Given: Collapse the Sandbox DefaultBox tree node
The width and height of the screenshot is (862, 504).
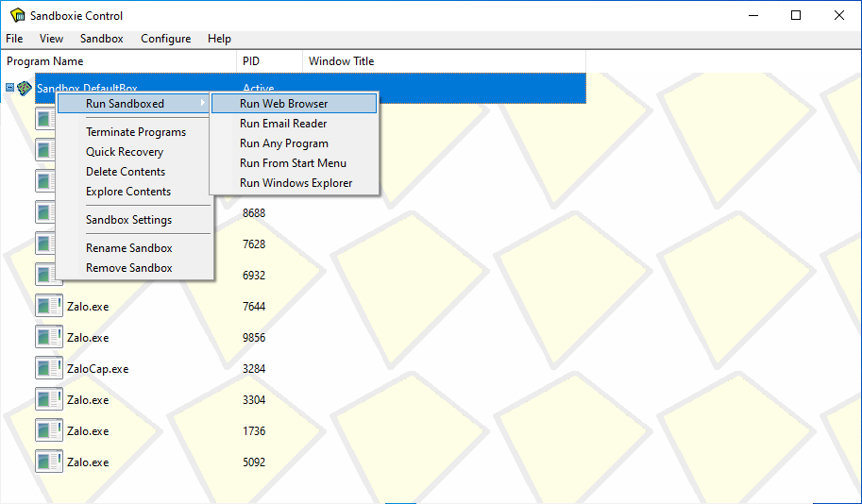Looking at the screenshot, I should pos(9,88).
